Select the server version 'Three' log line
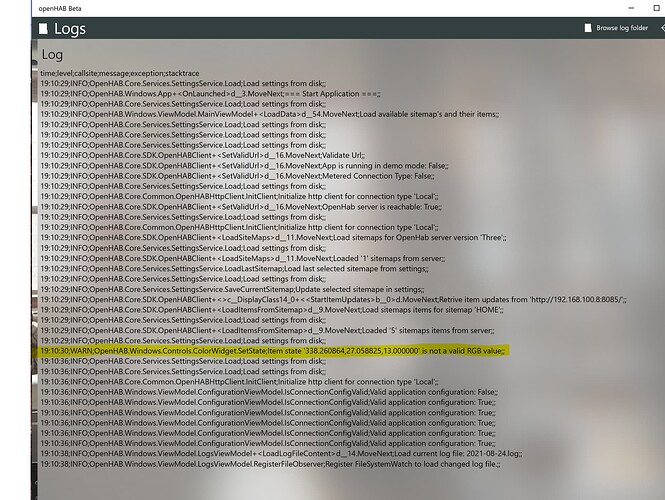665x500 pixels. tap(273, 237)
